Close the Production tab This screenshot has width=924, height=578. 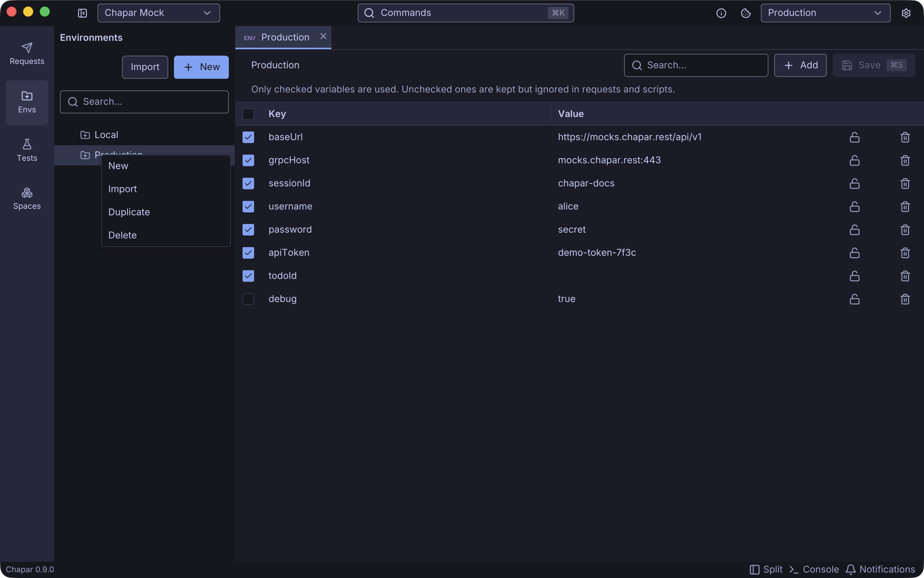tap(323, 36)
